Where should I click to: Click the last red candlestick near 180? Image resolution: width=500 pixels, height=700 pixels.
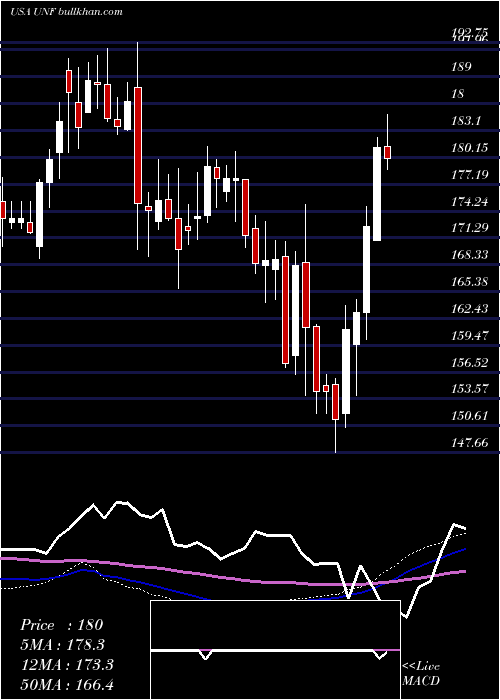(388, 152)
